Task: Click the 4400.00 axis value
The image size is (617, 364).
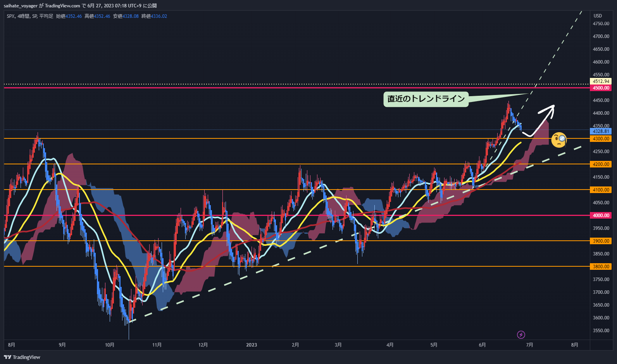Action: tap(601, 113)
